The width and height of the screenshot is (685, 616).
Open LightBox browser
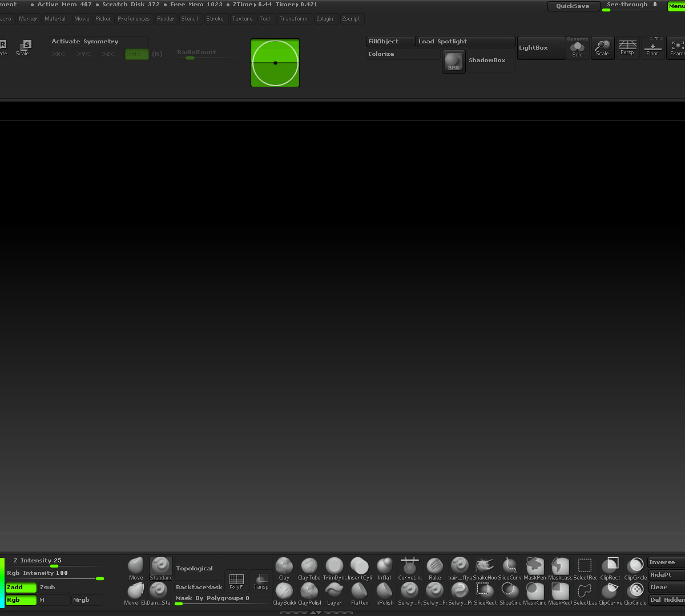click(541, 48)
